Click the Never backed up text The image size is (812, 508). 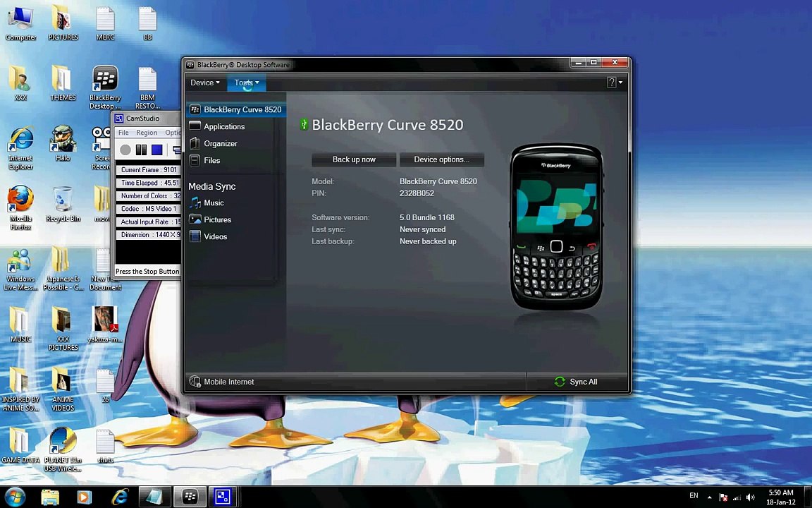(428, 241)
